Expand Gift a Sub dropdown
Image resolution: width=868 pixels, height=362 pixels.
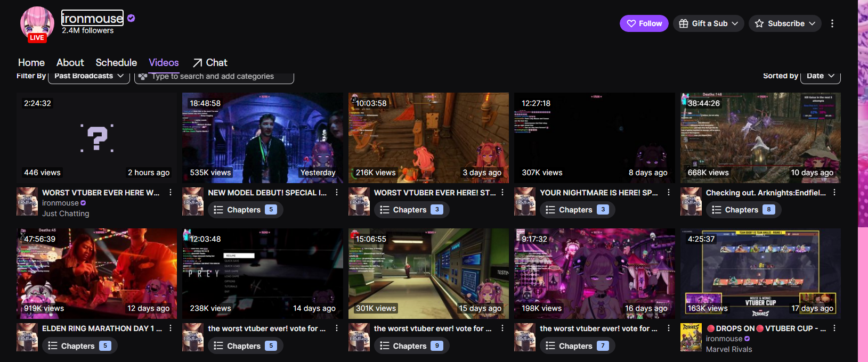tap(709, 23)
